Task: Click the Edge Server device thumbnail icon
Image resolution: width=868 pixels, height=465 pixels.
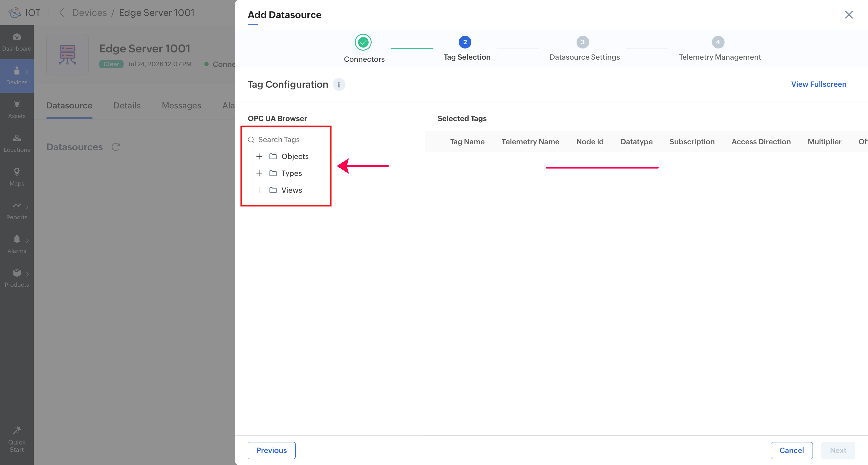Action: (68, 55)
